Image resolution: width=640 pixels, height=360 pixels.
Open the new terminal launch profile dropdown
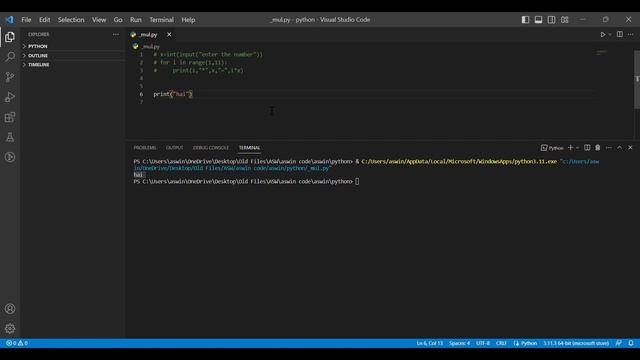pos(578,148)
